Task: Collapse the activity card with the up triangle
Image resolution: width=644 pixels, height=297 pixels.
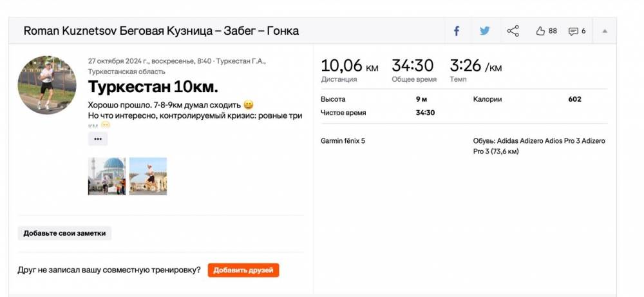Action: [x=605, y=31]
